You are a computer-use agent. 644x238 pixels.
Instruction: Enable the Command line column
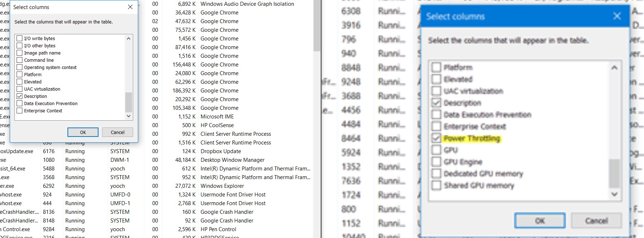[20, 60]
